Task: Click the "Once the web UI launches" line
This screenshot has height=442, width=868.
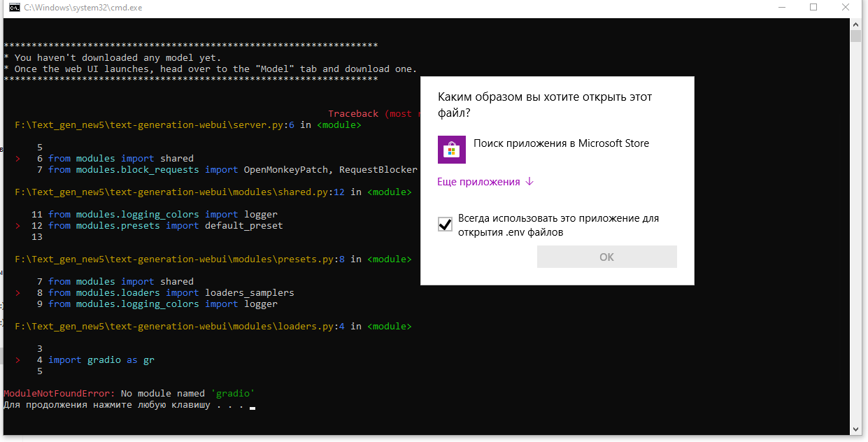Action: pos(210,69)
